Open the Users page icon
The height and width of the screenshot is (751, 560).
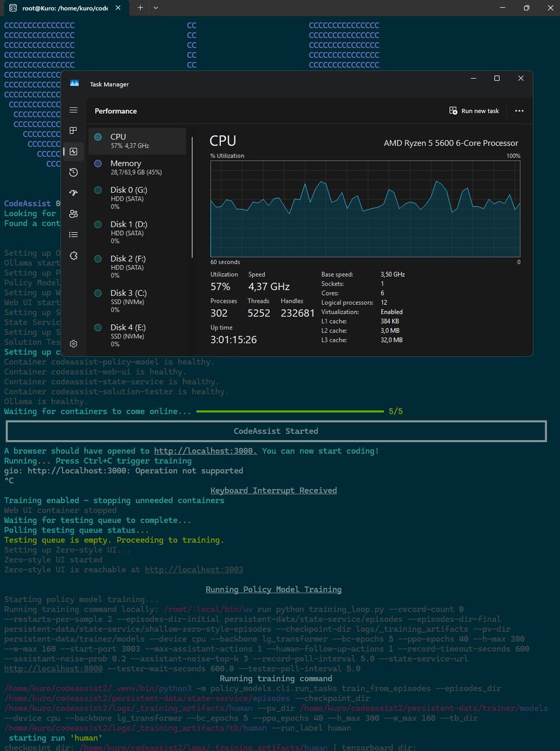(74, 214)
